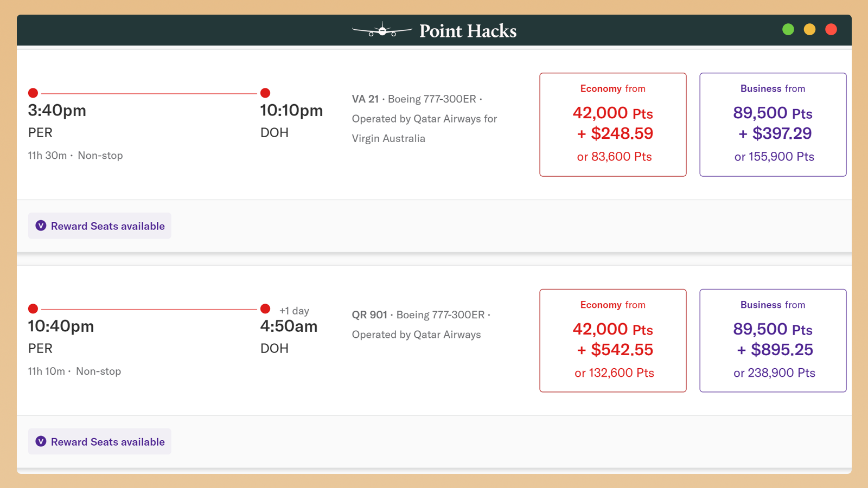Click the yellow window dot

point(809,29)
